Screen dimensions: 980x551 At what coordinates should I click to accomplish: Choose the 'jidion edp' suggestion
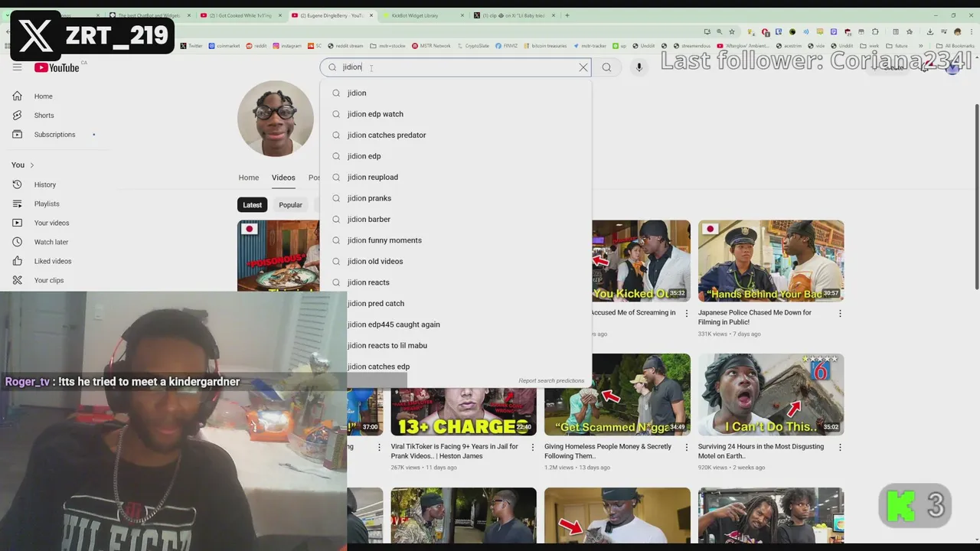(x=456, y=156)
